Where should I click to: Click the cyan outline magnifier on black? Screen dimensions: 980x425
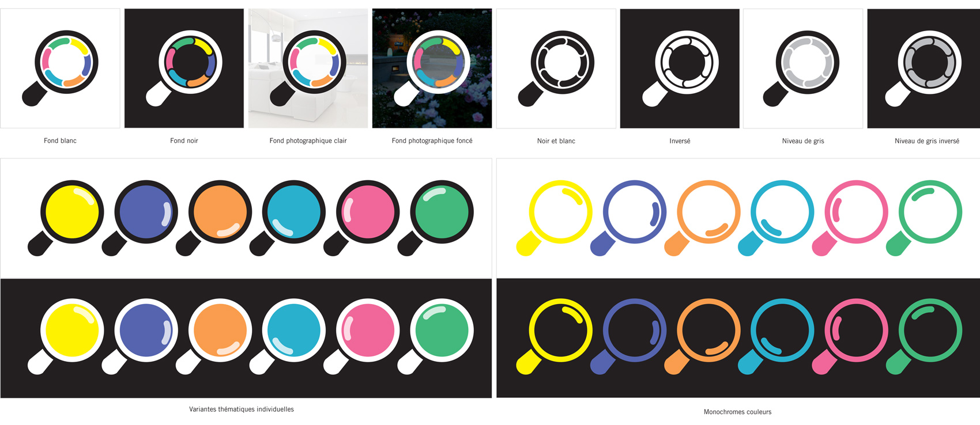[776, 336]
